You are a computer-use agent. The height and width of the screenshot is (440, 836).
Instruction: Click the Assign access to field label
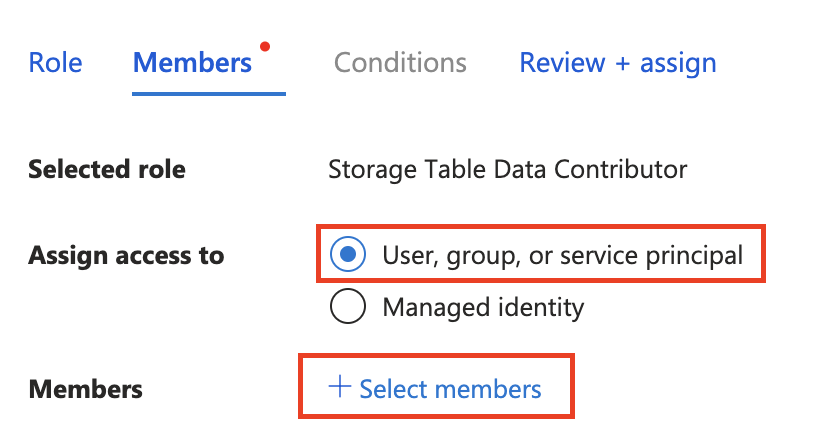[x=126, y=255]
